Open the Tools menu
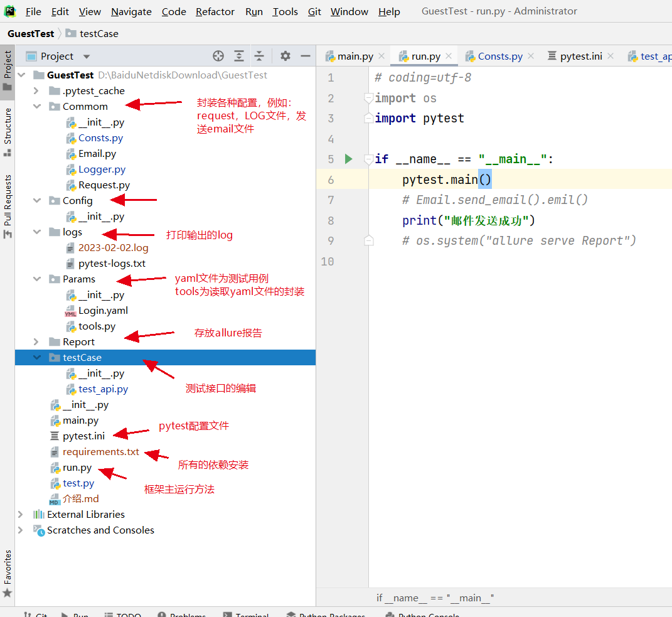The width and height of the screenshot is (672, 617). (285, 11)
